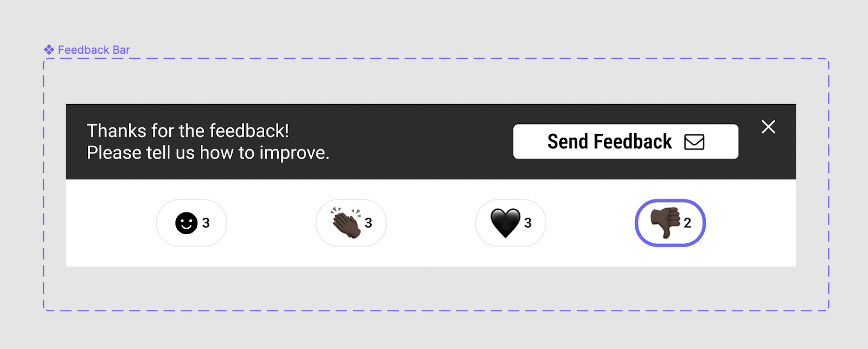Click the black heart emoji
868x349 pixels.
(506, 223)
